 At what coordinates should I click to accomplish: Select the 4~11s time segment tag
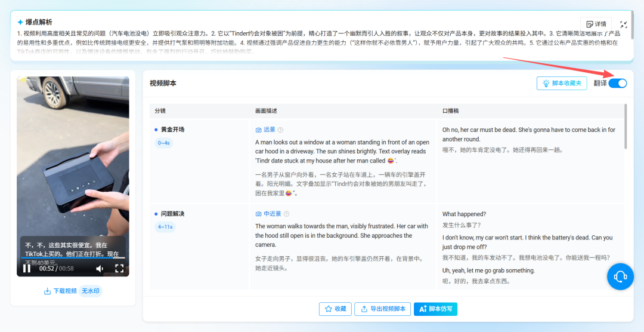[165, 227]
